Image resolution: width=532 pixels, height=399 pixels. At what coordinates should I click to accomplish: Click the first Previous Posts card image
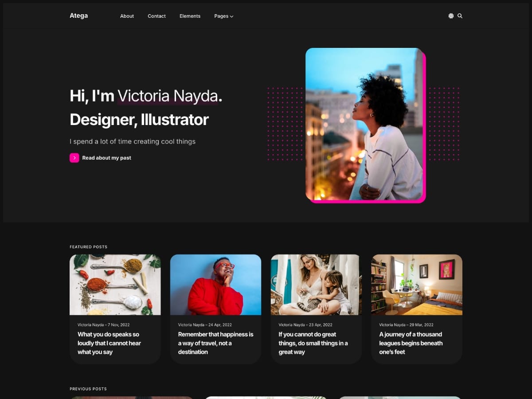point(131,397)
